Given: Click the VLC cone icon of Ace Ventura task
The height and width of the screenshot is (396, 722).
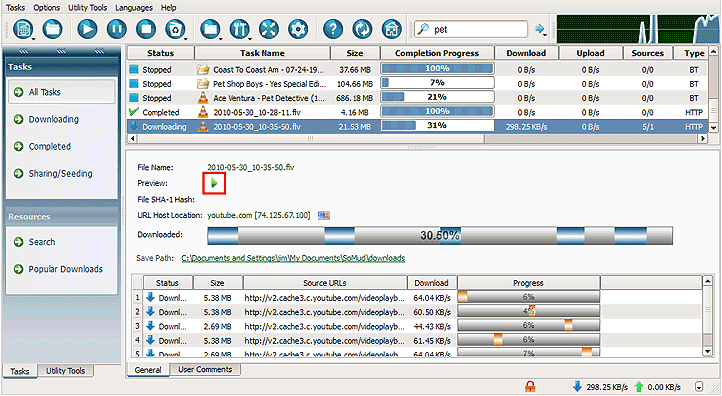Looking at the screenshot, I should [203, 98].
